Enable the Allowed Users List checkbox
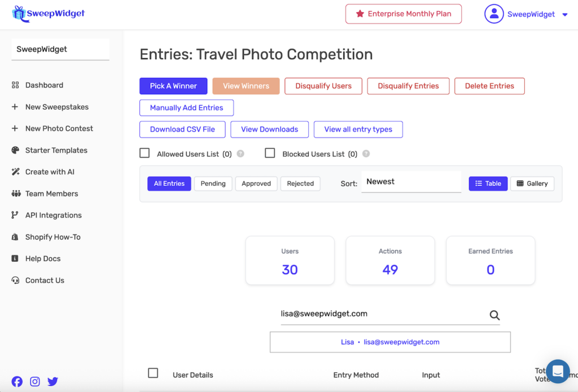 pos(145,153)
